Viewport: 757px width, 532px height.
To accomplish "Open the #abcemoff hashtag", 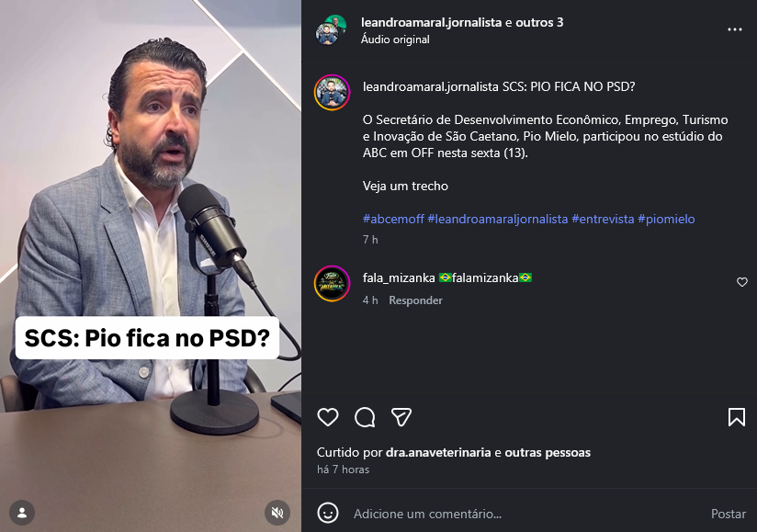I will [393, 219].
